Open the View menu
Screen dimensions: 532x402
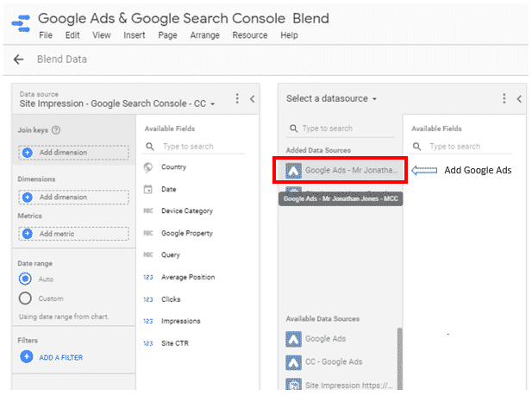[x=102, y=35]
